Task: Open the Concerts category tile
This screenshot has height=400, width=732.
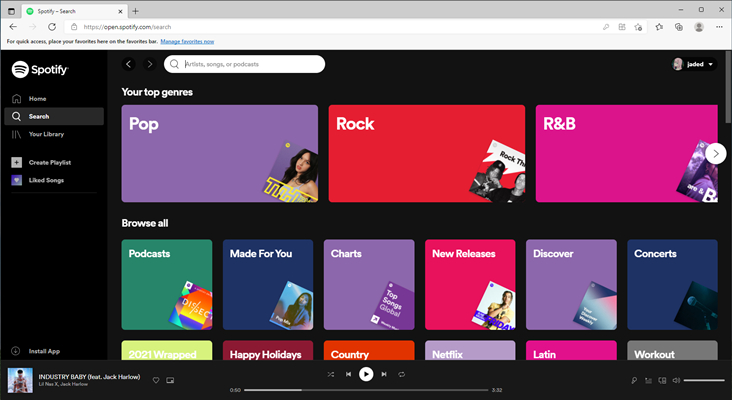Action: 672,285
